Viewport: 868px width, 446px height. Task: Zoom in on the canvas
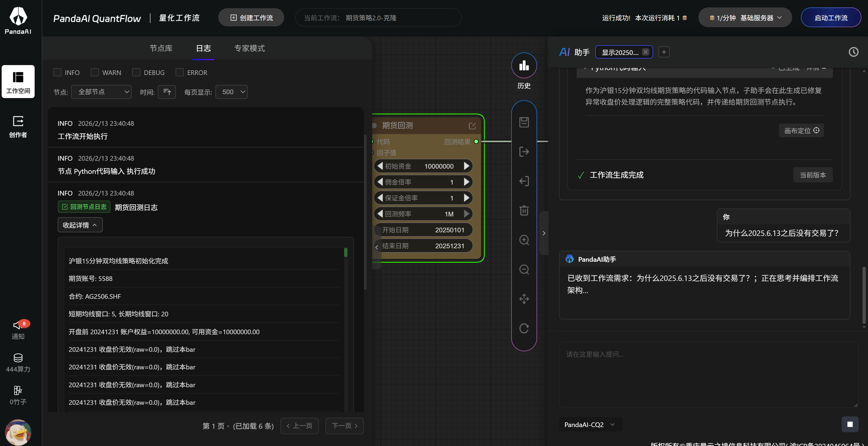point(524,240)
